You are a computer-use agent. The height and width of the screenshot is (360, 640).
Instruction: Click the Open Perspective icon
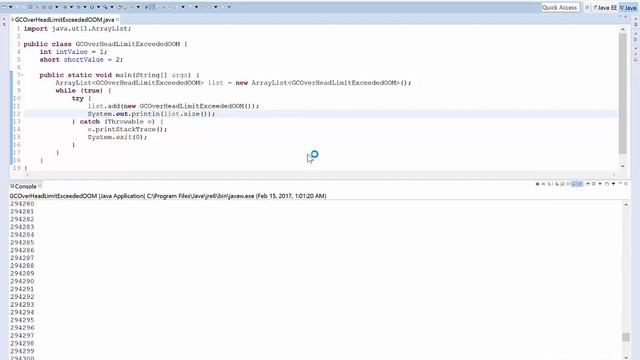(x=587, y=7)
